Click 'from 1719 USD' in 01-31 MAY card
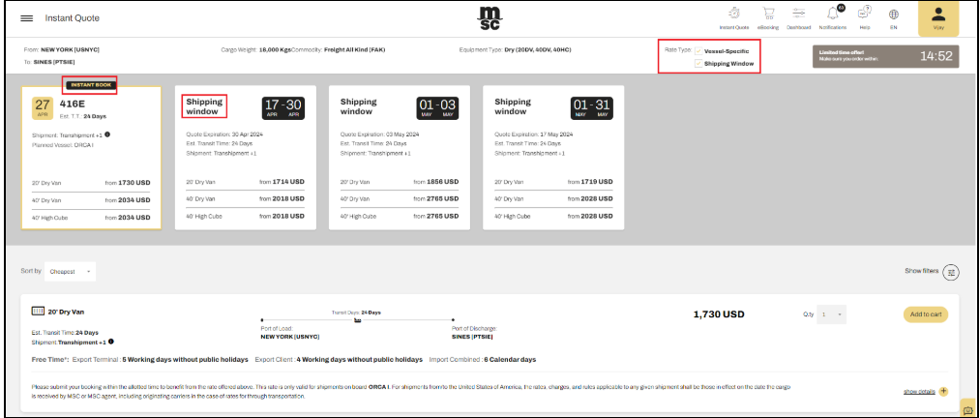The height and width of the screenshot is (418, 980). click(591, 182)
